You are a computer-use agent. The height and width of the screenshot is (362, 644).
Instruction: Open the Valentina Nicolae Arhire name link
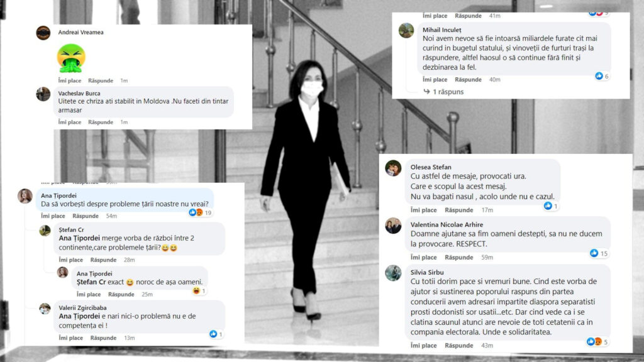pos(448,224)
